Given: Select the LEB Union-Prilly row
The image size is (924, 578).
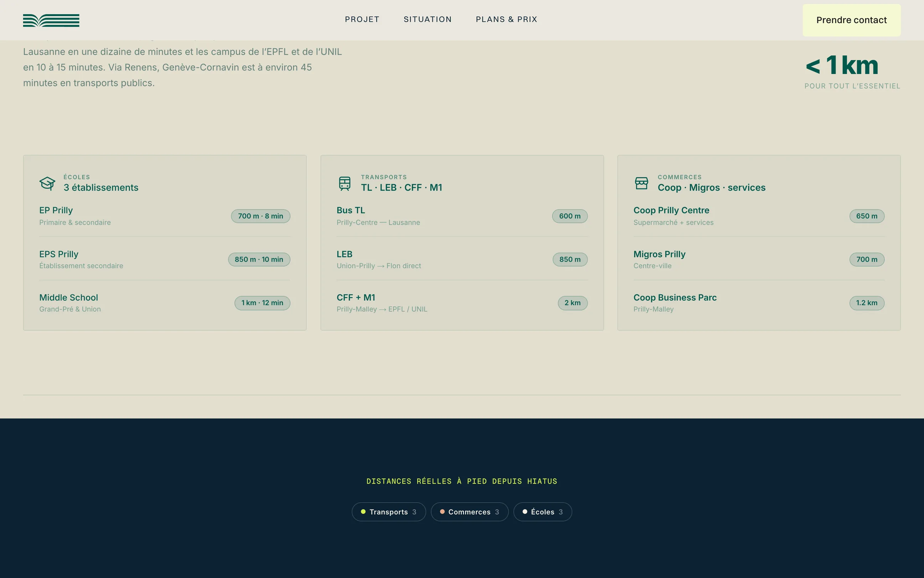Looking at the screenshot, I should click(462, 259).
